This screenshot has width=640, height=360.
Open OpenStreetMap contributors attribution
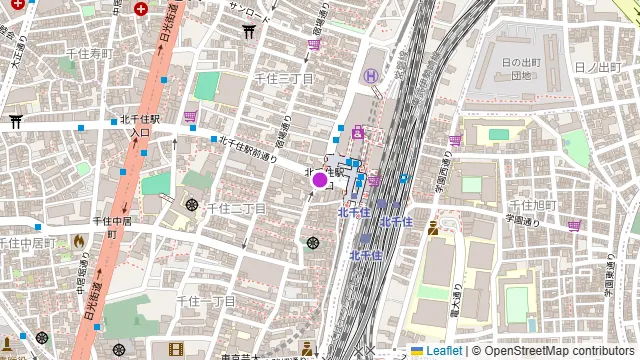tap(559, 351)
